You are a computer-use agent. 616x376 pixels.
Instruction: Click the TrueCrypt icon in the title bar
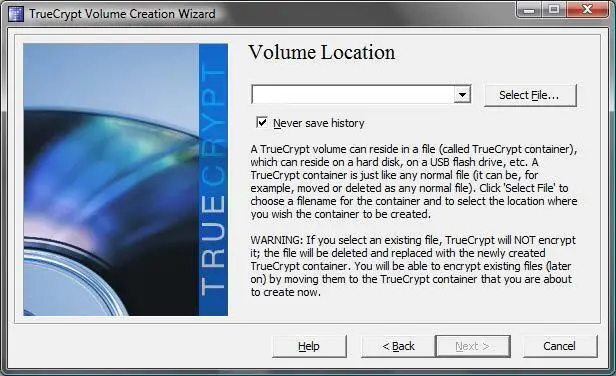point(16,14)
